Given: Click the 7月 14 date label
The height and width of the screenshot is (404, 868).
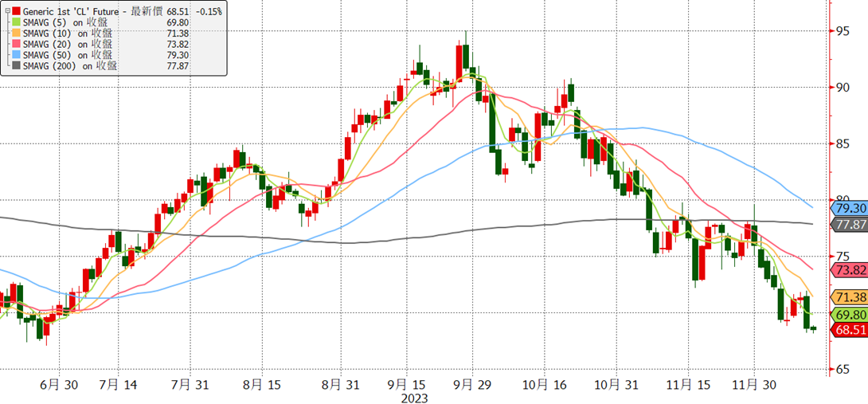Looking at the screenshot, I should pos(119,383).
